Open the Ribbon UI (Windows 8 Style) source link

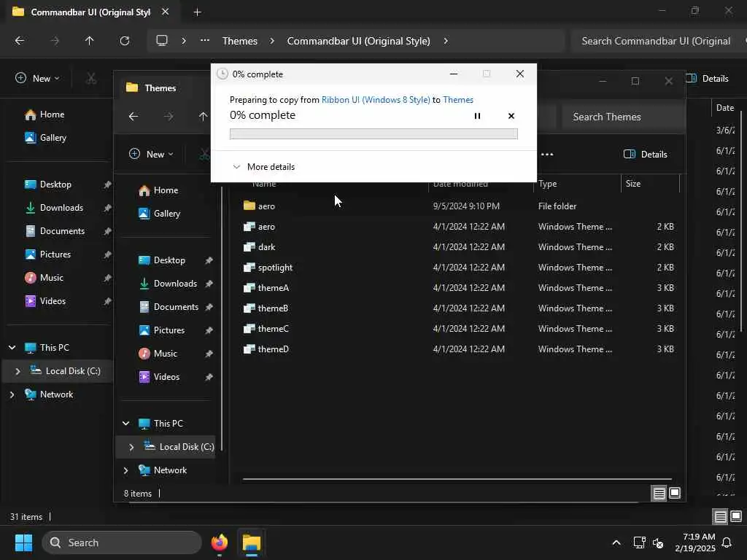pyautogui.click(x=376, y=99)
